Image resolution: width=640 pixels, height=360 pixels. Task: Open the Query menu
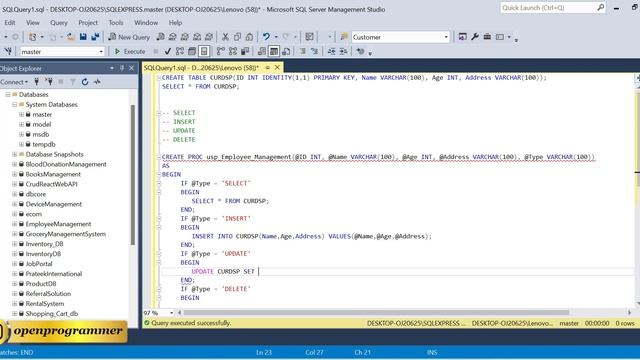[59, 23]
